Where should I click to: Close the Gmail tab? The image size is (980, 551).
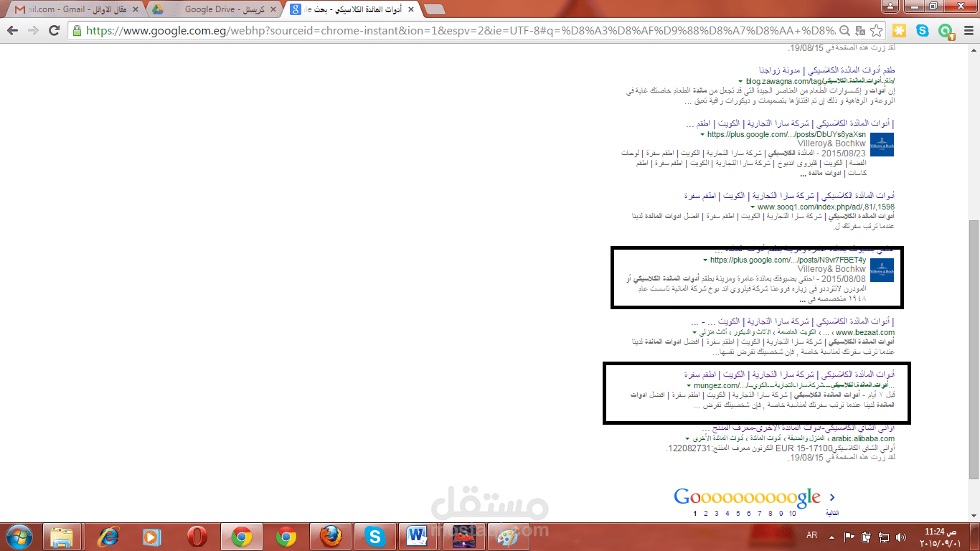[x=136, y=9]
